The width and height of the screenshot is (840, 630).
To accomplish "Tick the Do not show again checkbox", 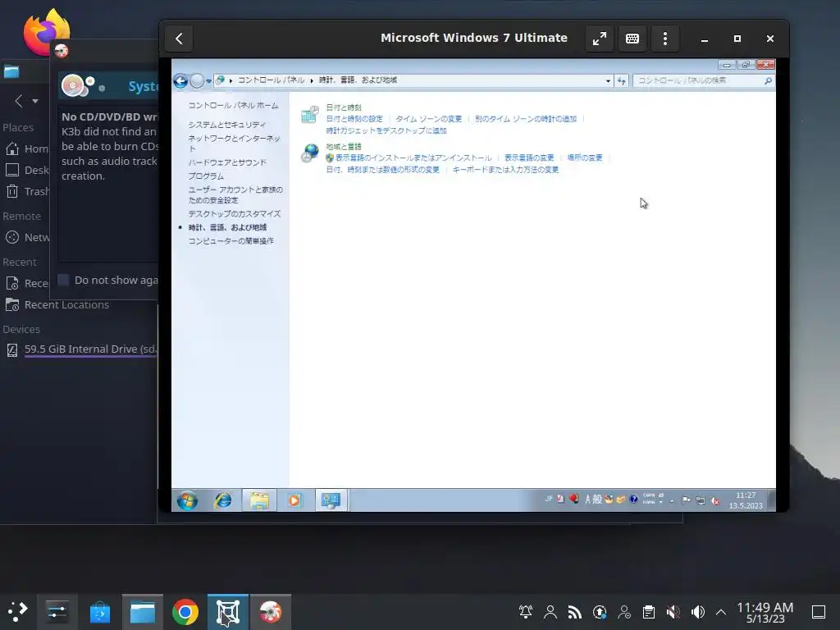I will 63,281.
